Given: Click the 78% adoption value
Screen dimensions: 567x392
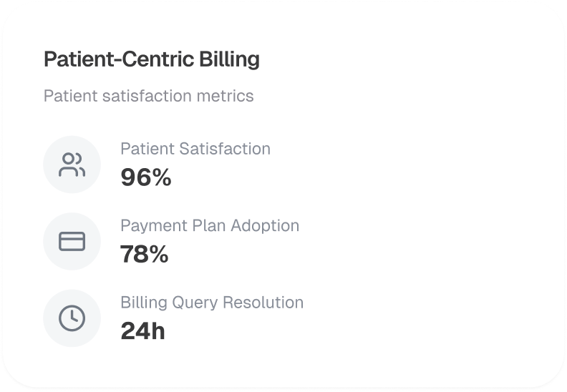Looking at the screenshot, I should 145,254.
